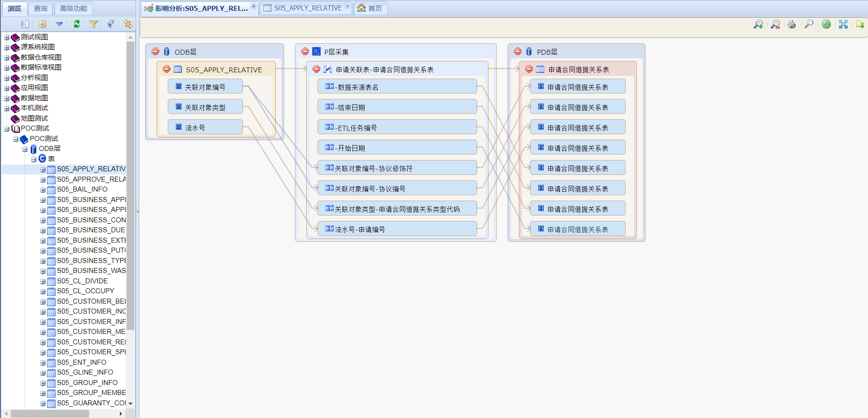
Task: Click the tree scroll-down arrow
Action: point(130,404)
